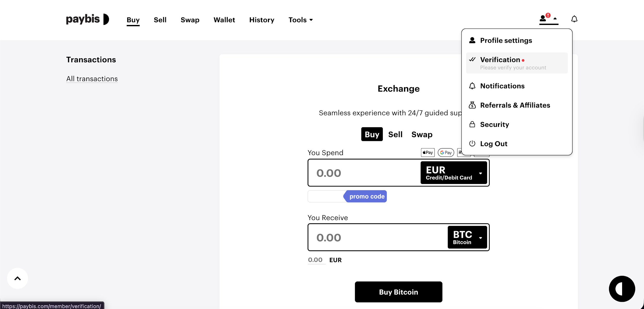This screenshot has height=309, width=644.
Task: Toggle the dark mode contrast button
Action: click(x=622, y=289)
